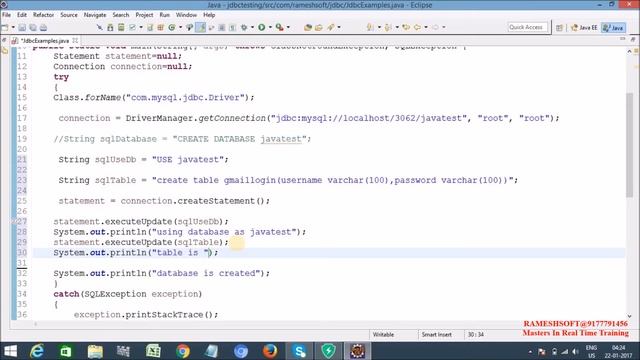Open Google Chrome from taskbar
This screenshot has width=640, height=360.
(x=183, y=351)
